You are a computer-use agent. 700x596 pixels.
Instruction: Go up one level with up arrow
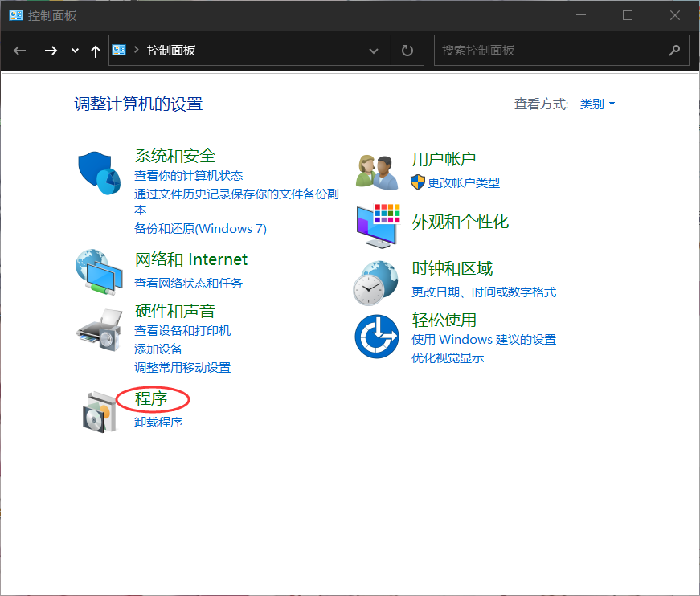coord(95,51)
